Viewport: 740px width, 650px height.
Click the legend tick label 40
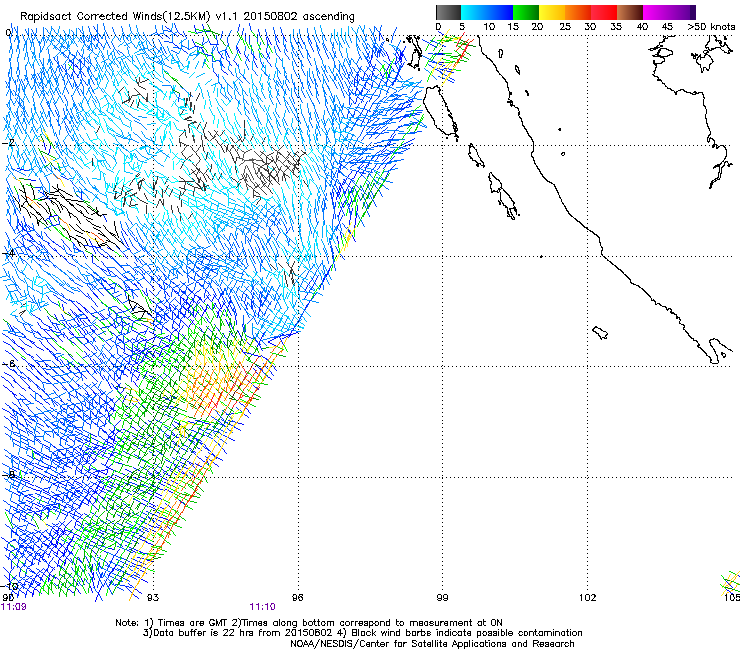642,27
